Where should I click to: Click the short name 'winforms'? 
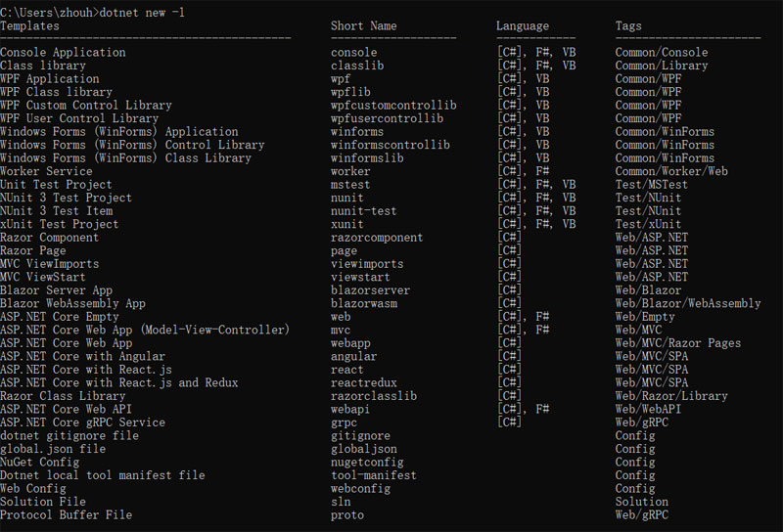point(357,132)
